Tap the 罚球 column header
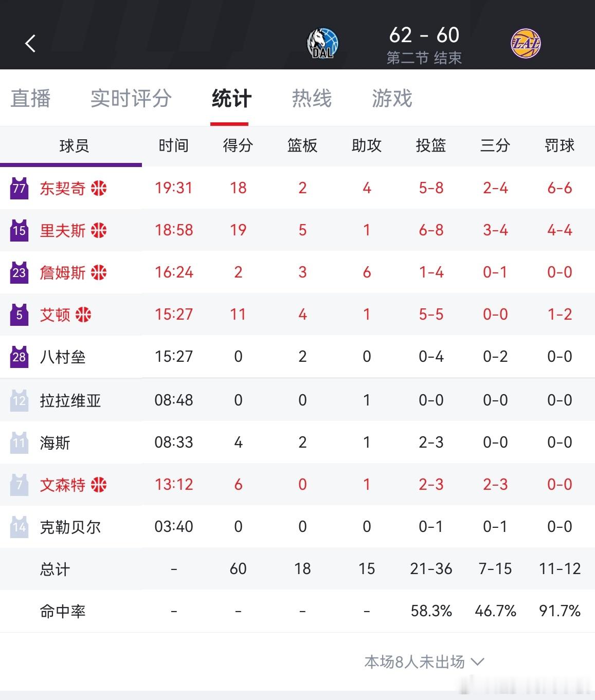 pos(560,145)
